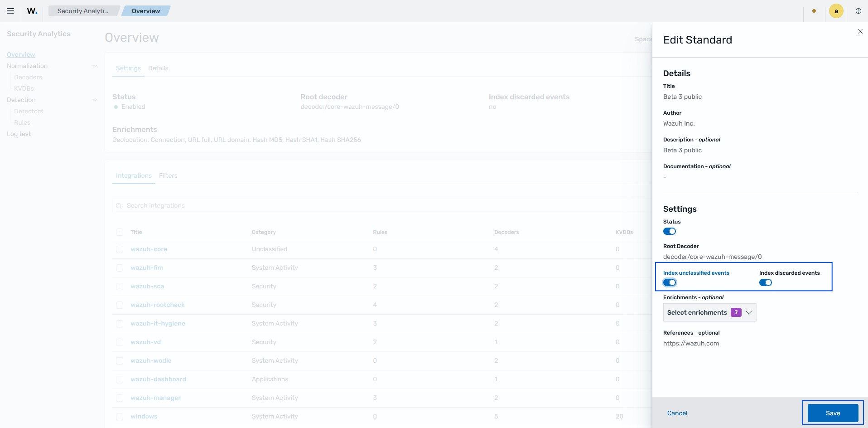Open the wazuh-sca integration link
Viewport: 868px width, 428px height.
point(147,287)
